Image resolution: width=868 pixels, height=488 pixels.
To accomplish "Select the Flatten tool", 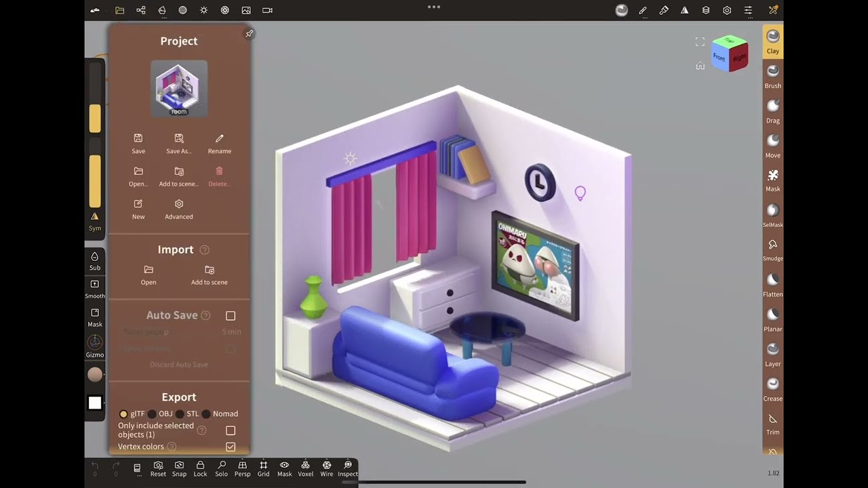I will point(773,284).
